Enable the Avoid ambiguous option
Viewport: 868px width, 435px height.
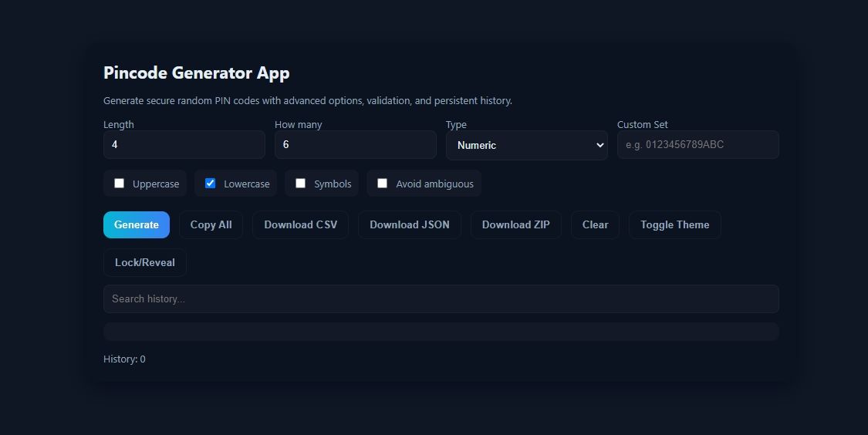tap(382, 184)
